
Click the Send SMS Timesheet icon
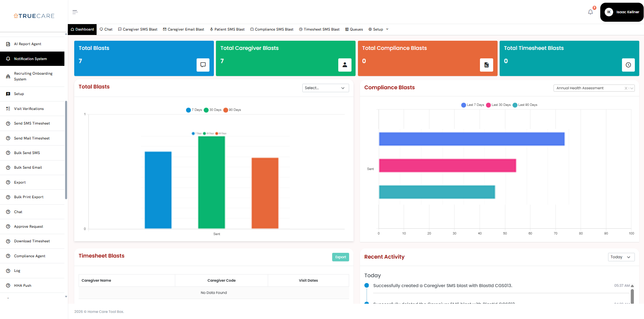(8, 124)
